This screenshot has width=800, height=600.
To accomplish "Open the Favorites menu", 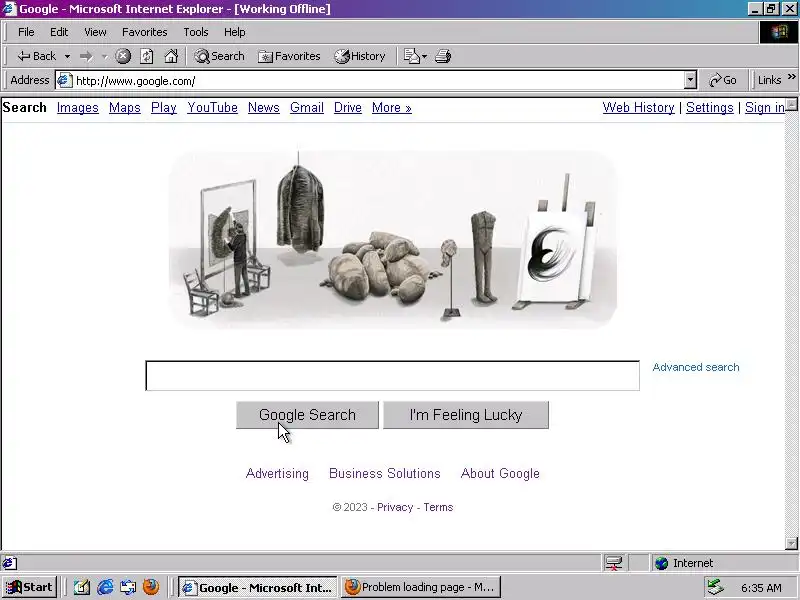I will tap(144, 32).
